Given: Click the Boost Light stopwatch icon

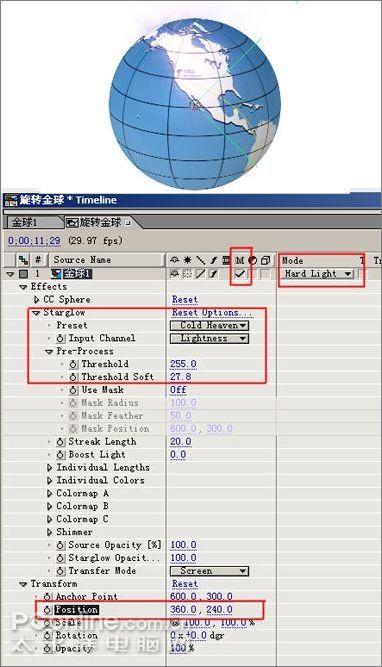Looking at the screenshot, I should pyautogui.click(x=61, y=455).
